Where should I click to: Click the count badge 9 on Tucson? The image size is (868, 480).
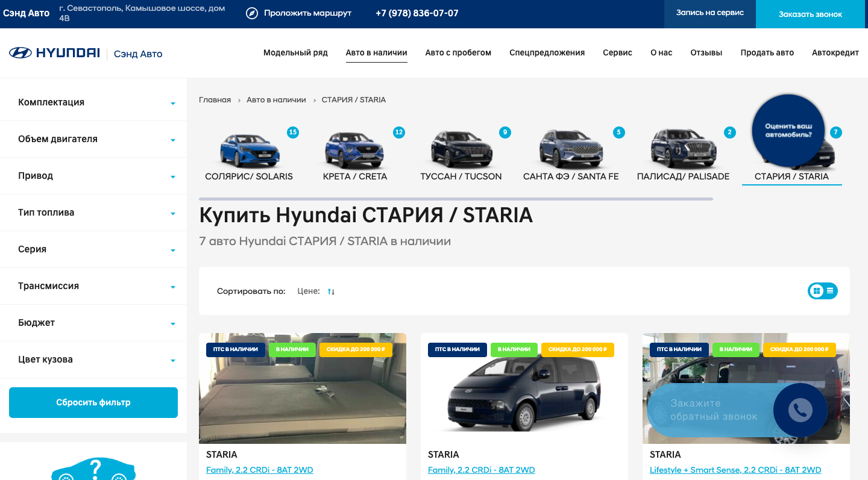[x=505, y=132]
